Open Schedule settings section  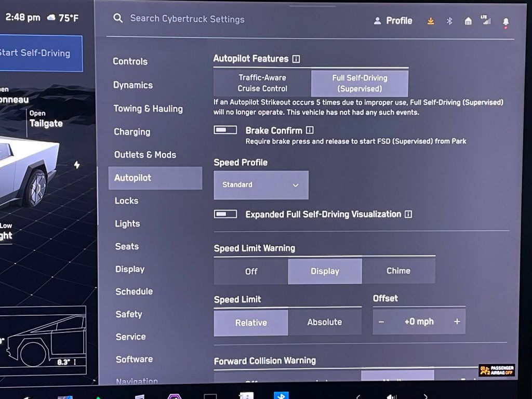pyautogui.click(x=134, y=291)
